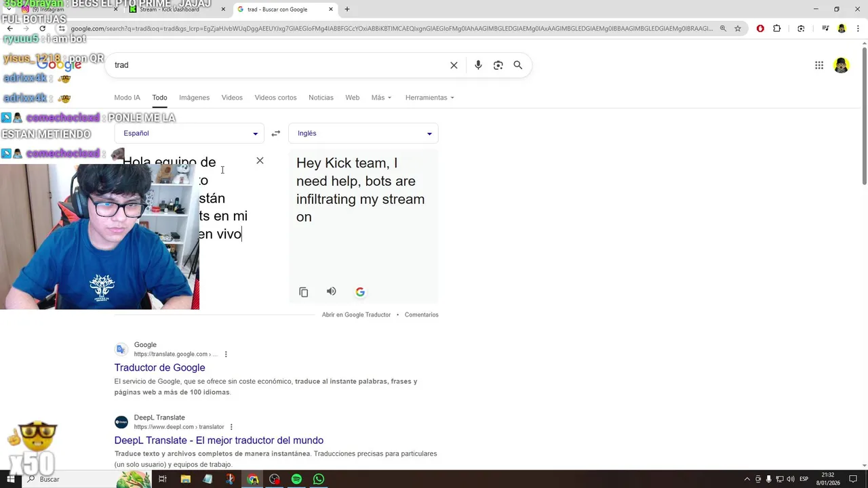
Task: Swap Español and Inglés translation languages
Action: (276, 134)
